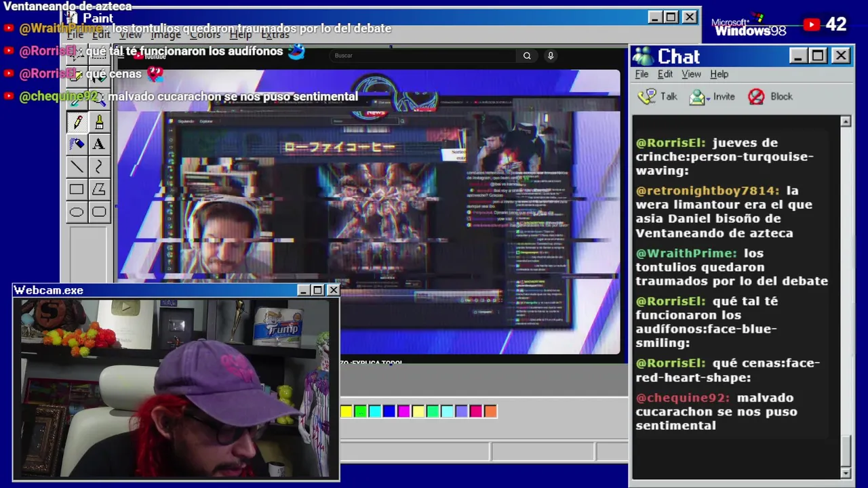Click @WraithPrime username in Chat window

coord(686,253)
